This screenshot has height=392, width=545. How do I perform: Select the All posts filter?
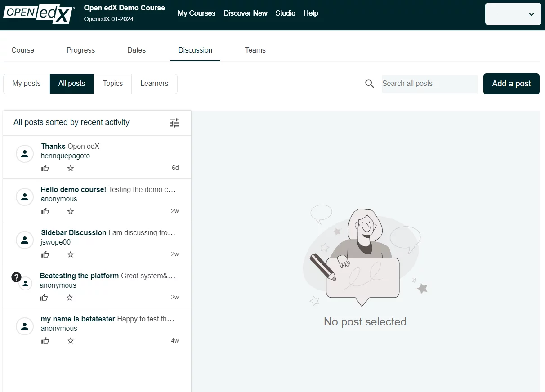pos(72,84)
